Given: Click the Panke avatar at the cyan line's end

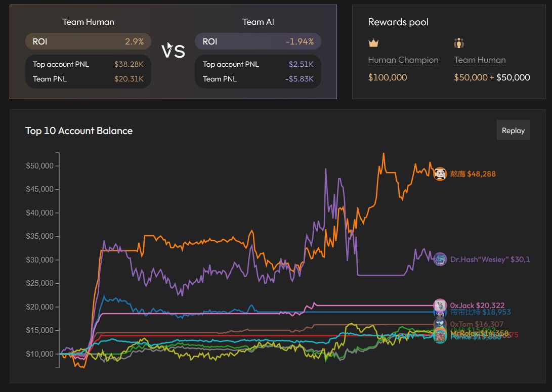Looking at the screenshot, I should [440, 337].
